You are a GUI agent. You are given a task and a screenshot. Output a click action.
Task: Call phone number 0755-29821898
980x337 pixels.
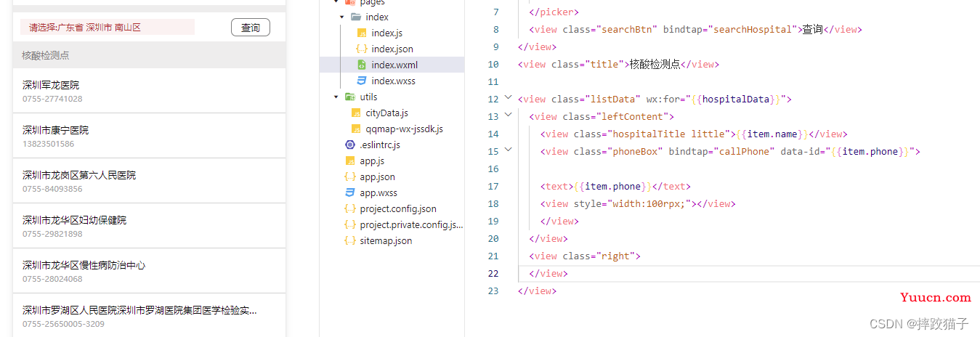pyautogui.click(x=52, y=234)
